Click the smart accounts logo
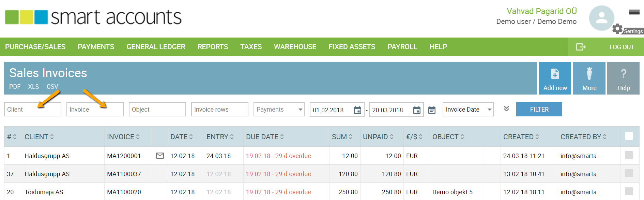Image resolution: width=644 pixels, height=200 pixels. [x=93, y=17]
